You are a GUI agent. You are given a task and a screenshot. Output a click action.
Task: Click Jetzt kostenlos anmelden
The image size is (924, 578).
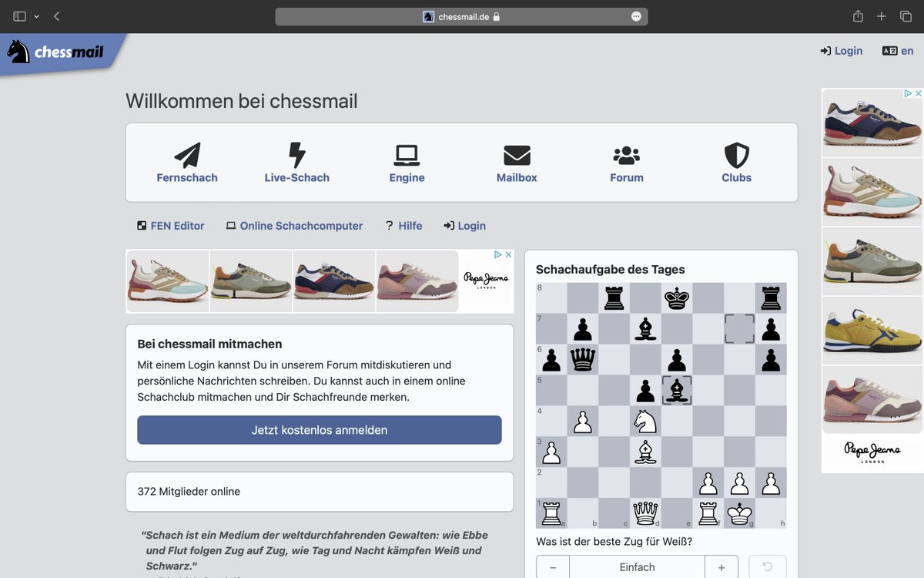click(x=319, y=430)
